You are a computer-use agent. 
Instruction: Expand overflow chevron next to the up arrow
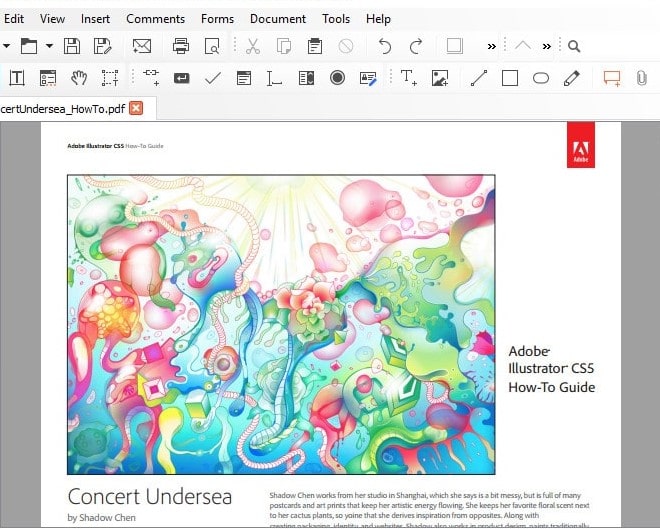547,46
